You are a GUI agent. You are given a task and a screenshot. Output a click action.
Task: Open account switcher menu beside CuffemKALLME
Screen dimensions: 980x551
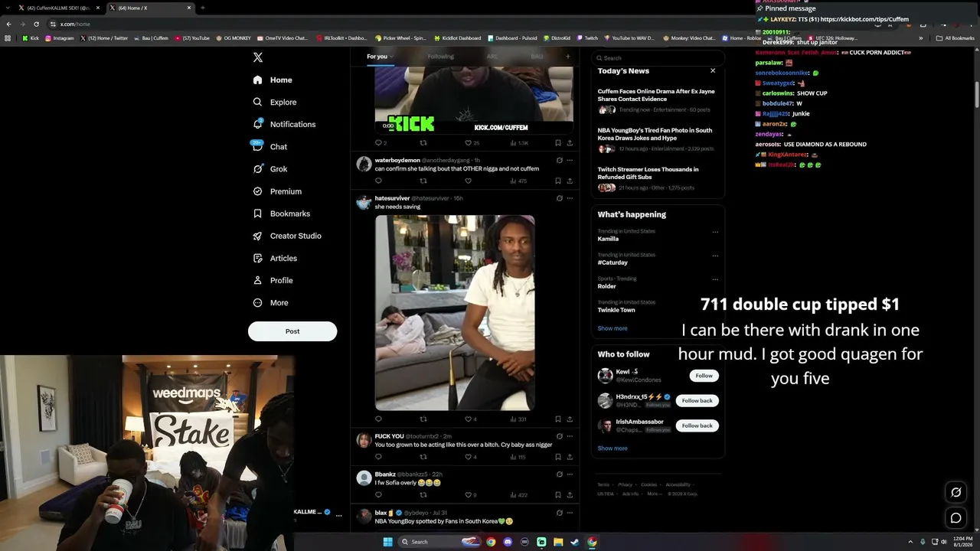[x=339, y=516]
